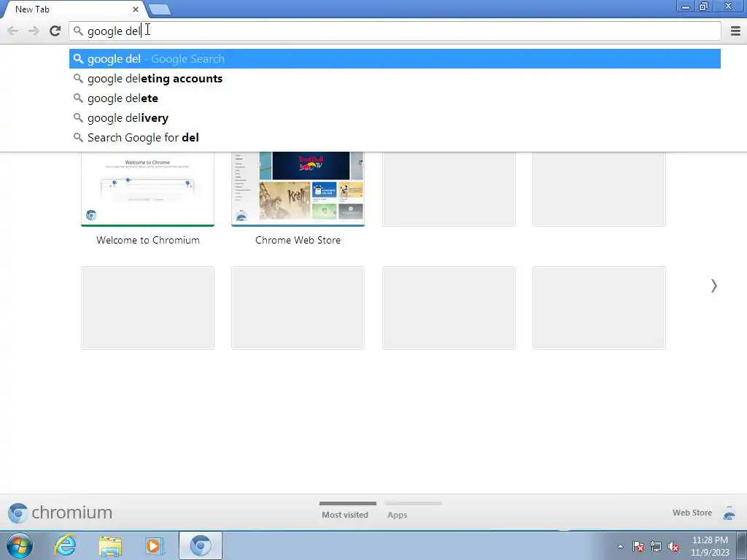The image size is (747, 560).
Task: Open the Welcome to Chromium thumbnail
Action: 147,189
